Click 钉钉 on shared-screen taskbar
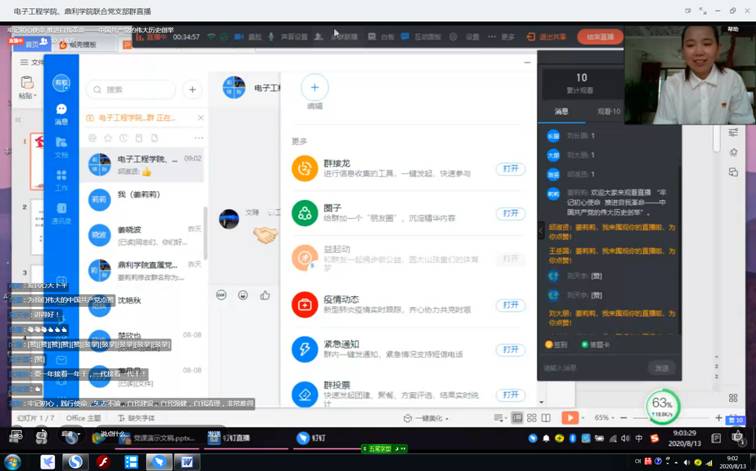 (x=311, y=438)
